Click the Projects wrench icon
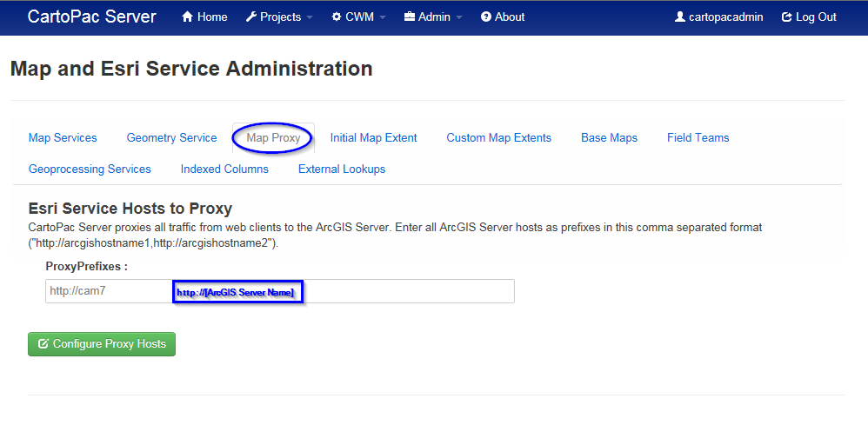The width and height of the screenshot is (868, 425). coord(251,17)
